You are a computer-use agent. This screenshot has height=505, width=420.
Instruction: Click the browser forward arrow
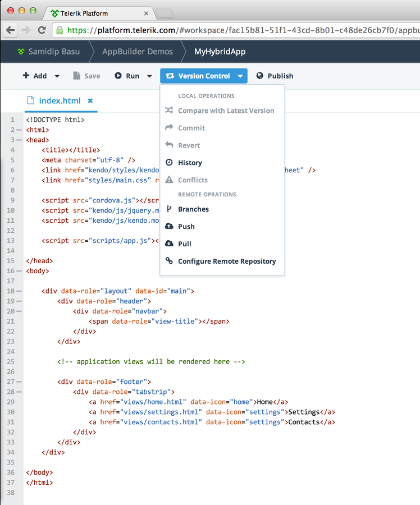(26, 30)
